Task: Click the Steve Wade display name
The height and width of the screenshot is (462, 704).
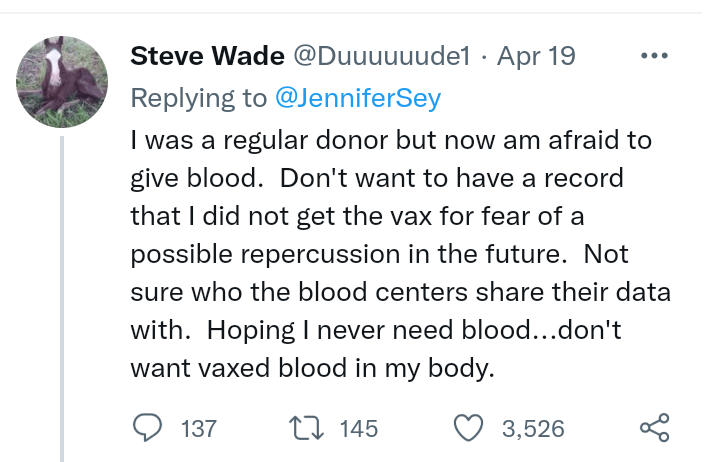Action: [x=207, y=56]
